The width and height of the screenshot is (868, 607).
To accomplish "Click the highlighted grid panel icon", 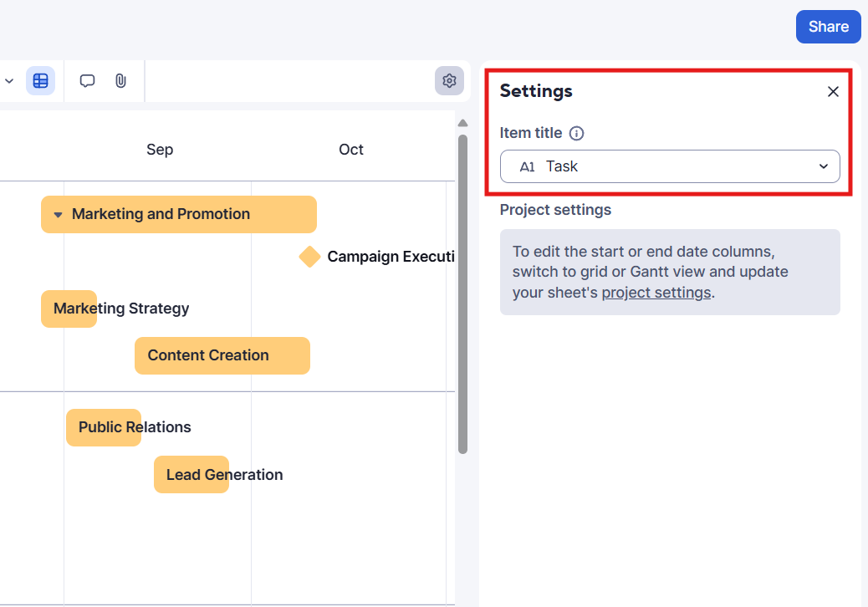I will coord(40,81).
